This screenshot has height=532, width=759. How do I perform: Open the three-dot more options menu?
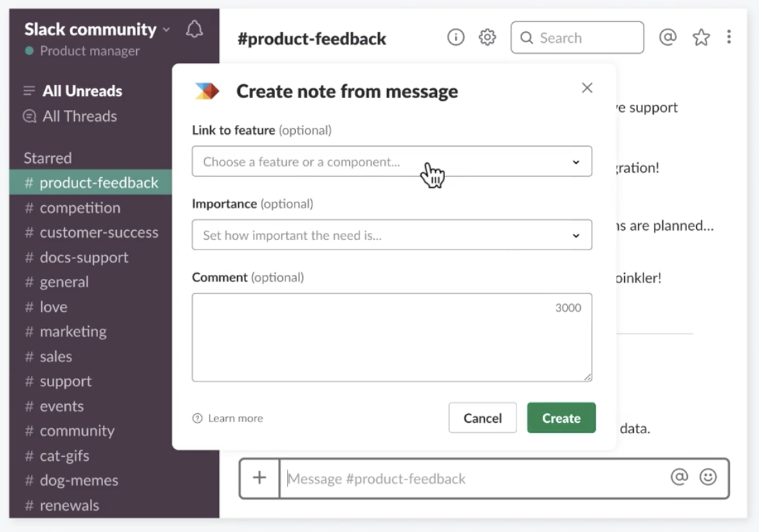coord(729,37)
